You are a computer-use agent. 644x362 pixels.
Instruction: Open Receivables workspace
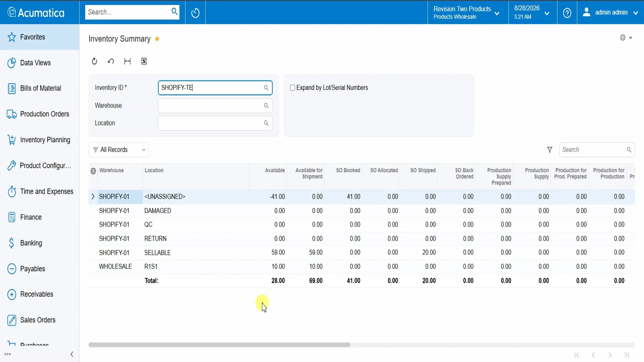tap(40, 294)
